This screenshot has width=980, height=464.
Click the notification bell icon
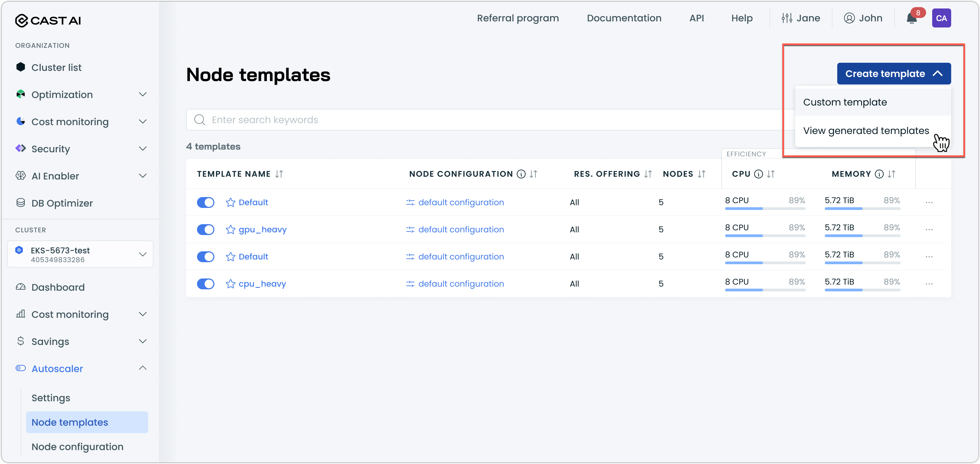(911, 18)
